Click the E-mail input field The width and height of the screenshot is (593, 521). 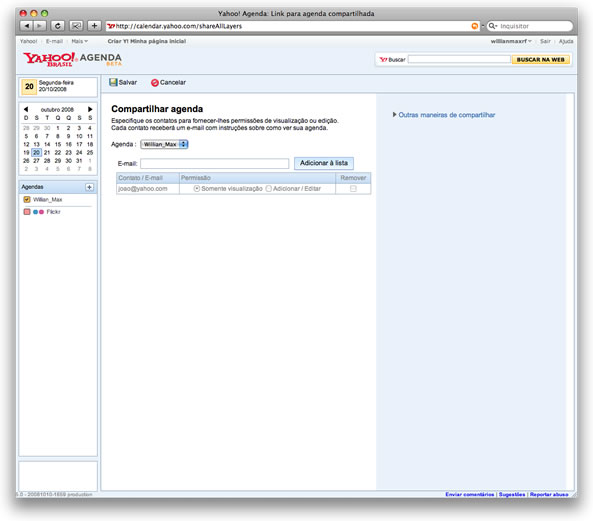(x=214, y=163)
